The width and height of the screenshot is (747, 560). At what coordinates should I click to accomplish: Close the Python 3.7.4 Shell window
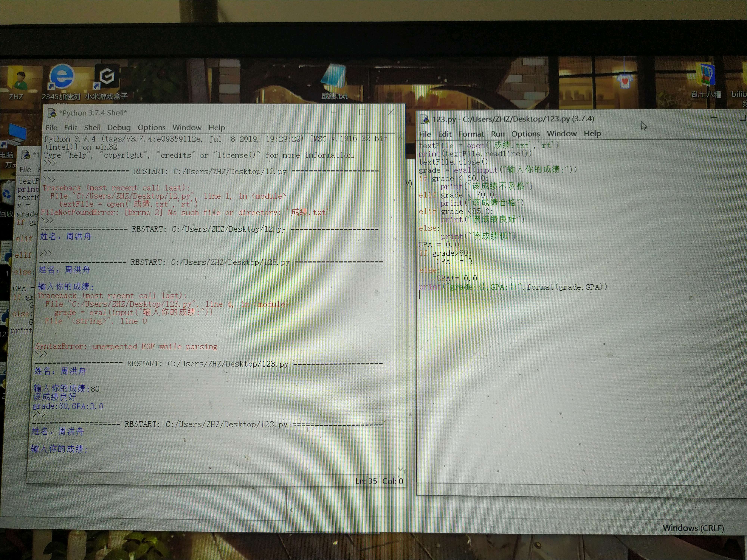click(391, 112)
